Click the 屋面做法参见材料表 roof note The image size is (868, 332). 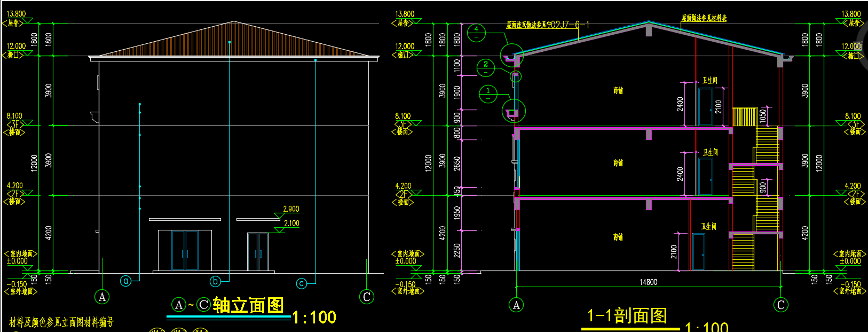[704, 18]
